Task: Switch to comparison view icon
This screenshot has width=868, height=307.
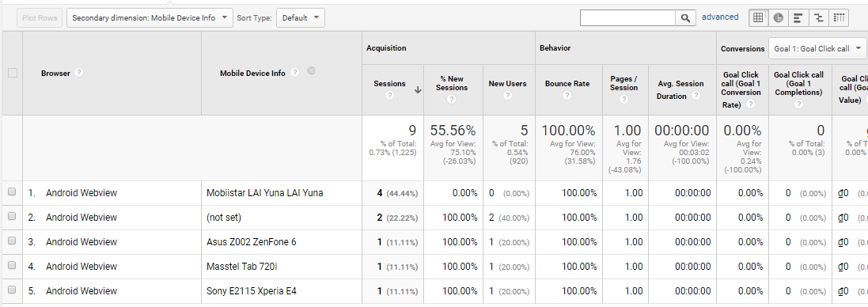Action: 818,17
